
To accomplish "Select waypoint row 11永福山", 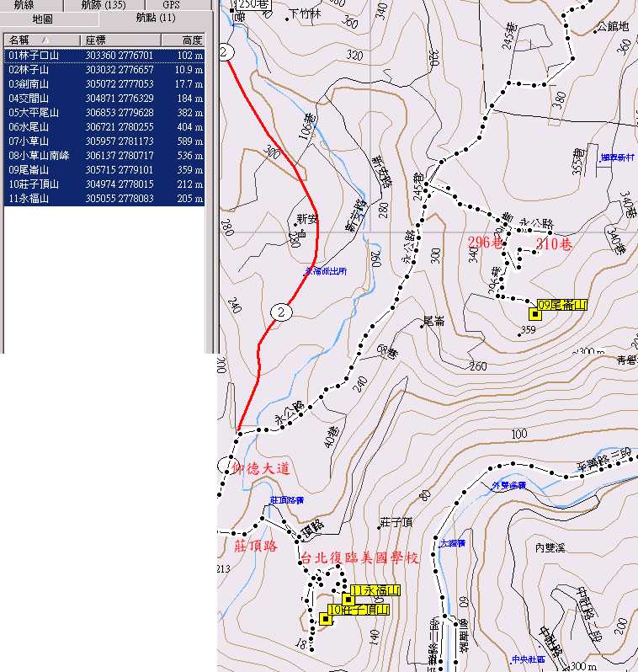I will (x=104, y=199).
